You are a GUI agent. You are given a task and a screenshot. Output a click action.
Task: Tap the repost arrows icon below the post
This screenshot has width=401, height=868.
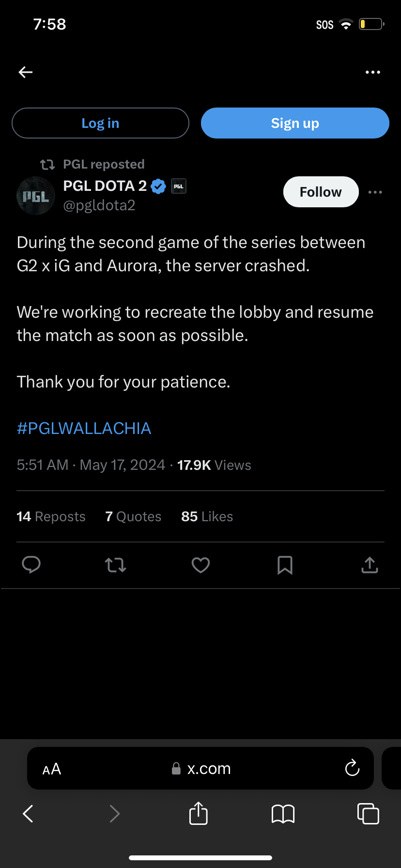[116, 565]
